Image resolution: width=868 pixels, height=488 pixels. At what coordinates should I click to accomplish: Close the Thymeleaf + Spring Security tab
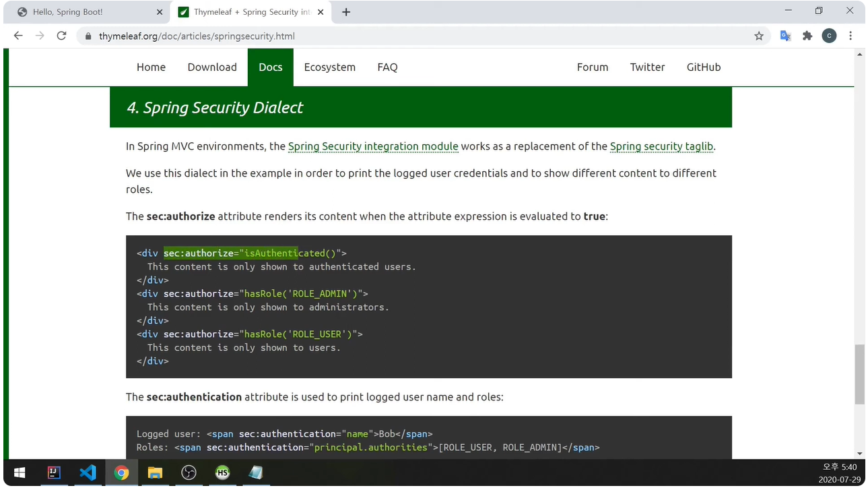pos(321,12)
